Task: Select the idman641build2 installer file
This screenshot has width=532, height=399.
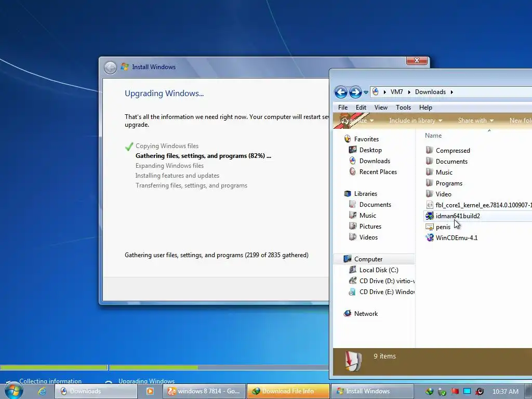Action: coord(458,216)
